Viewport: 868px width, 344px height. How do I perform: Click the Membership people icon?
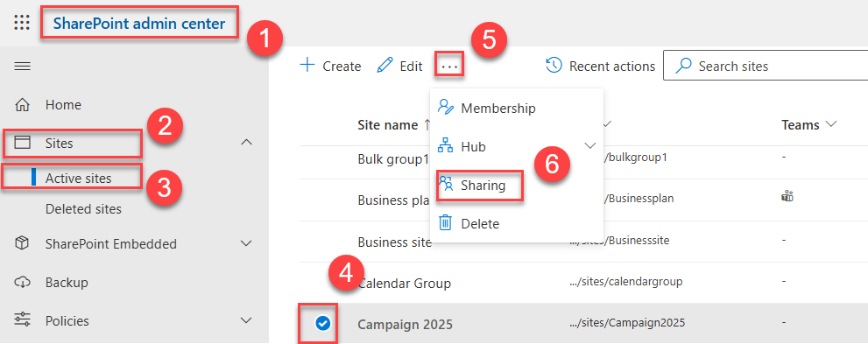446,107
